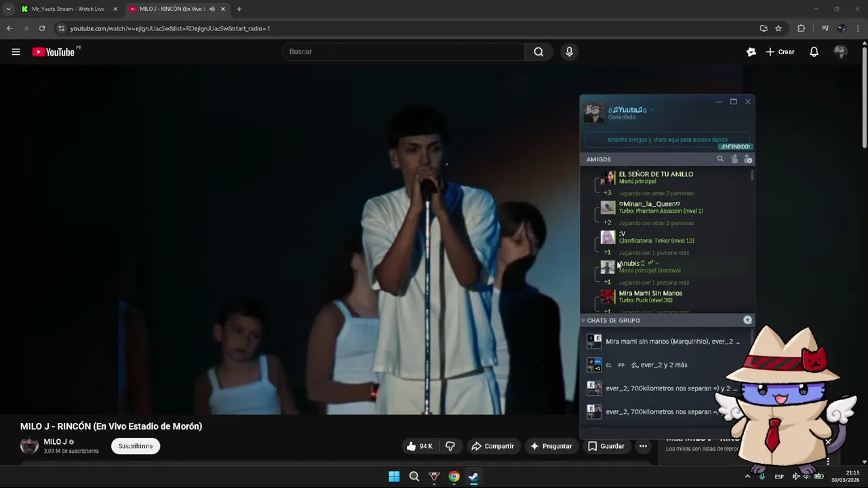
Task: Open Windows Start menu
Action: (x=394, y=476)
